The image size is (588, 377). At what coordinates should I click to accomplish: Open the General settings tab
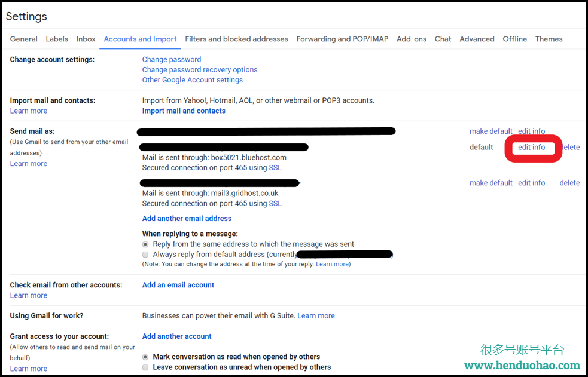pos(24,39)
